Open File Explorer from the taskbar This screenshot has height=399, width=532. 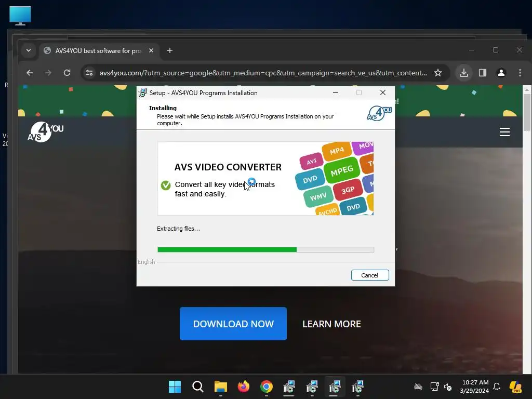tap(220, 387)
